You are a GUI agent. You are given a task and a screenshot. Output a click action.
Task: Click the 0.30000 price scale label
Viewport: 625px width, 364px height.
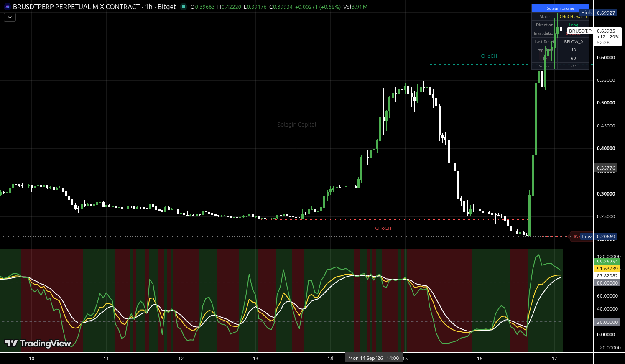tap(606, 194)
